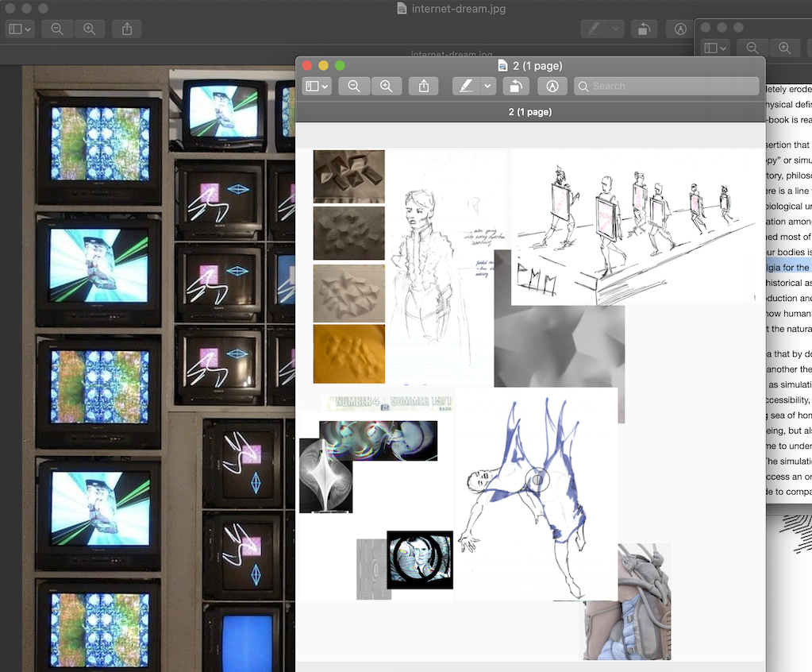Show the Markup toolbar in the front window
This screenshot has height=672, width=812.
pos(552,86)
